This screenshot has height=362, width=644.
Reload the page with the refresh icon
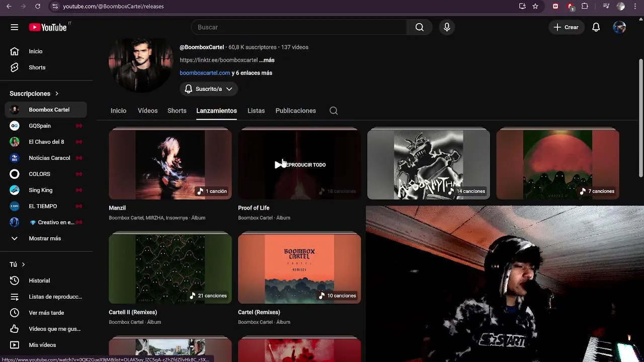tap(38, 6)
